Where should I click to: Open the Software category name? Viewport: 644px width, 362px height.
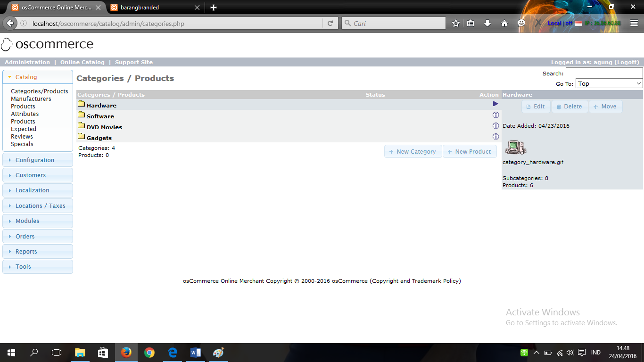click(100, 116)
